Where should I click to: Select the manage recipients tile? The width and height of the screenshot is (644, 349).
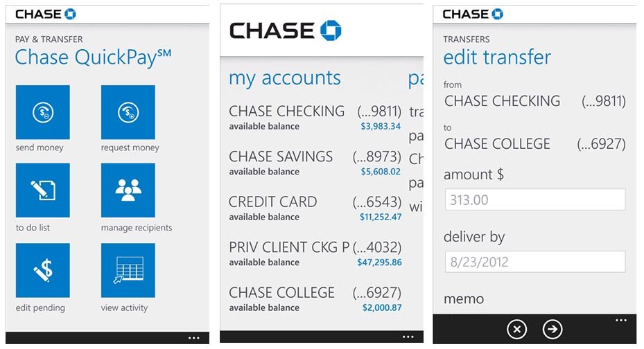point(128,190)
